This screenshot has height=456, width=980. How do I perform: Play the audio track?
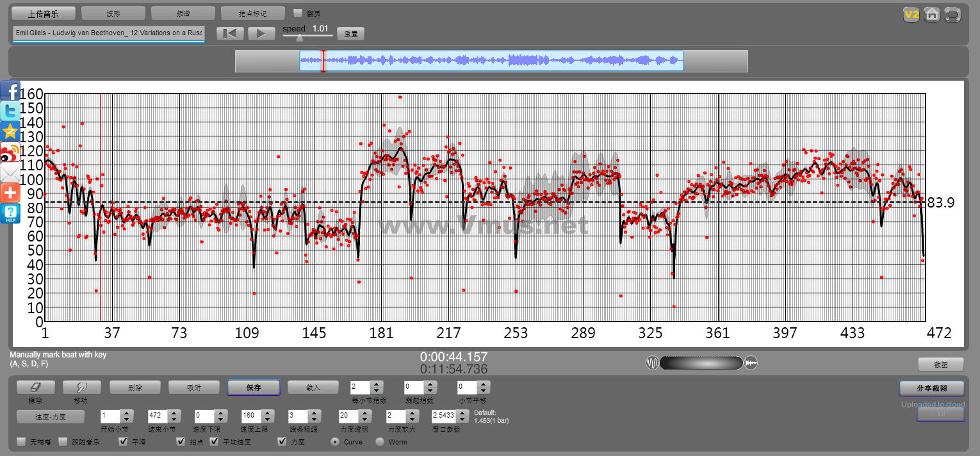pos(261,33)
